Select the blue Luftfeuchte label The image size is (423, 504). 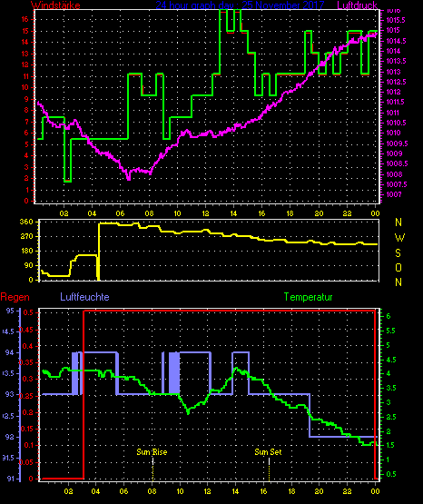coord(84,297)
